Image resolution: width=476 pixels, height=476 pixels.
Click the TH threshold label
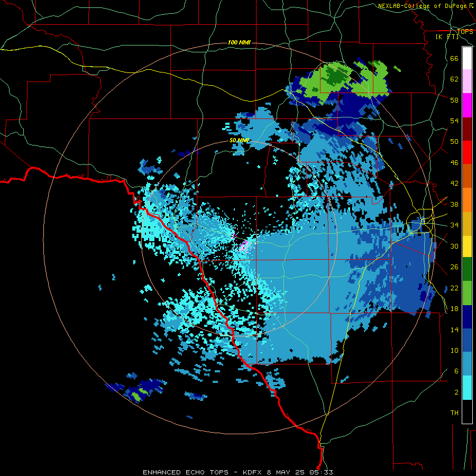pos(454,413)
